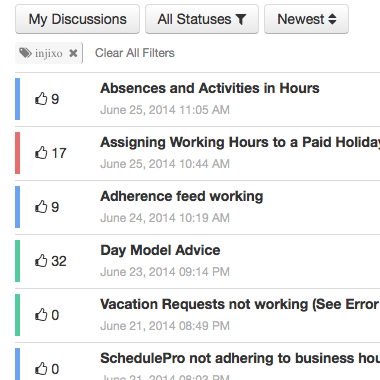Clear All Filters
This screenshot has width=380, height=380.
click(135, 53)
